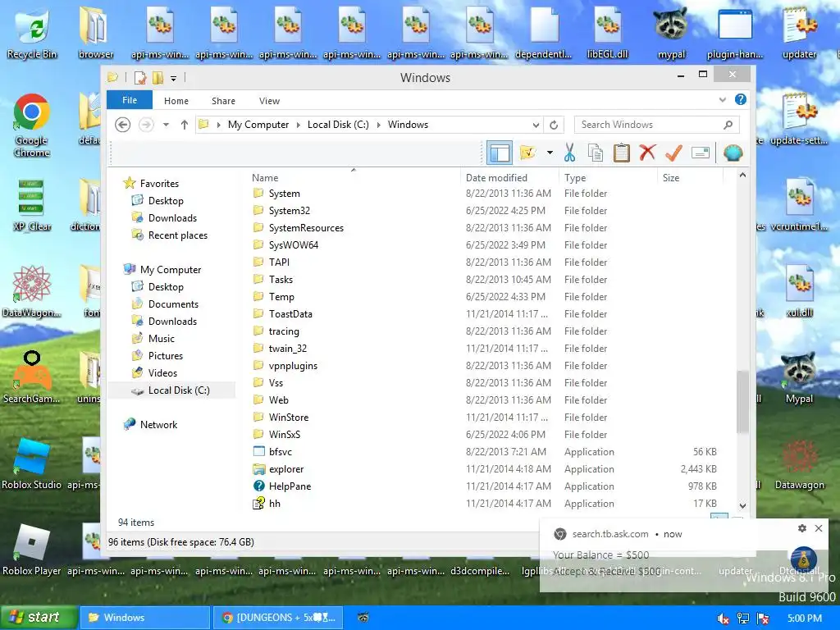Screen dimensions: 840x630
Task: Switch to the DUNGEONS Chrome taskbar button
Action: coord(277,618)
